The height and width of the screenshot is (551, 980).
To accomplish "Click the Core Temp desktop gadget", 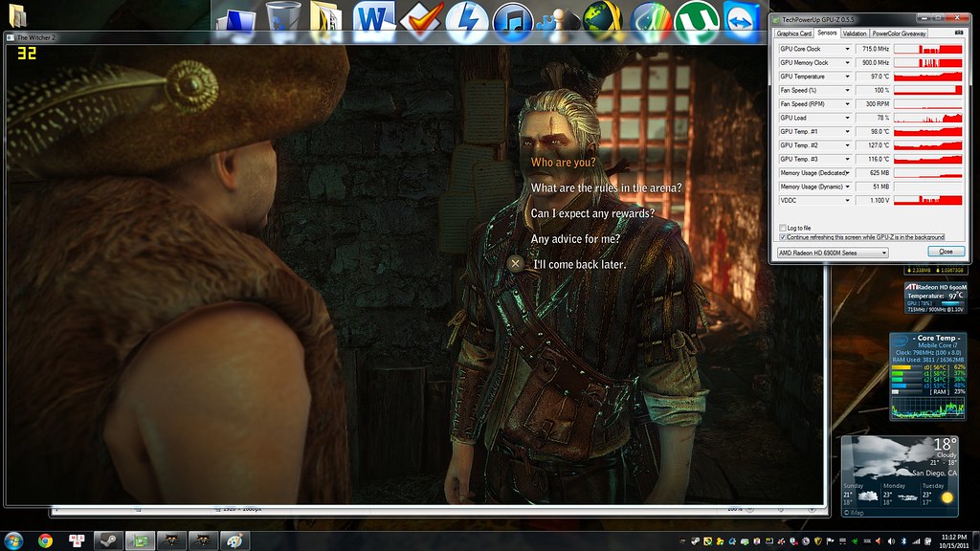I will click(x=928, y=377).
